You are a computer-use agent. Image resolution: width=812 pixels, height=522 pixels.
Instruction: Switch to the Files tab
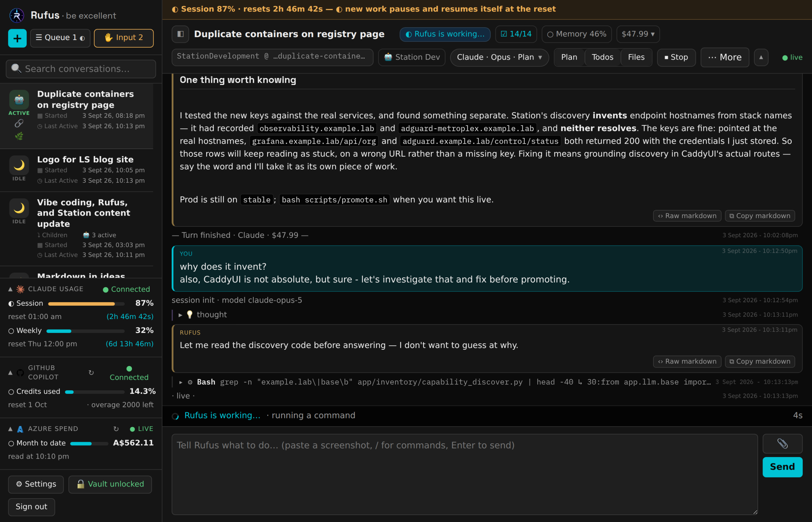click(636, 57)
